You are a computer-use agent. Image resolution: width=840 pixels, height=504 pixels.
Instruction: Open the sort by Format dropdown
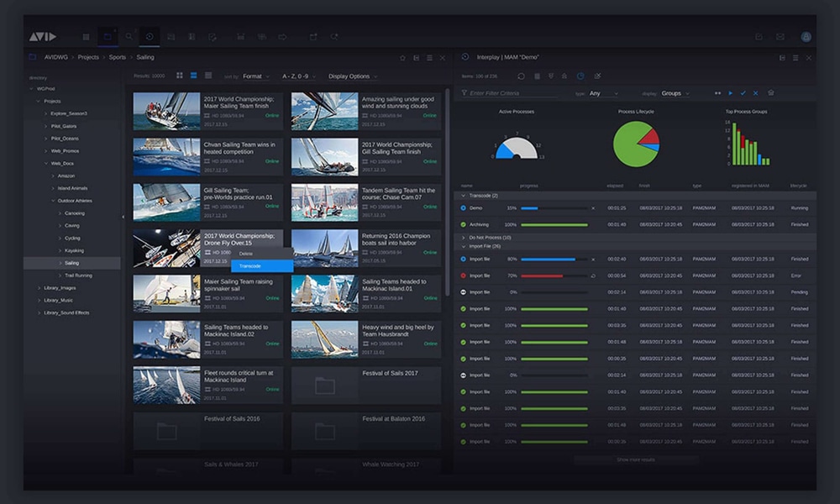tap(256, 76)
